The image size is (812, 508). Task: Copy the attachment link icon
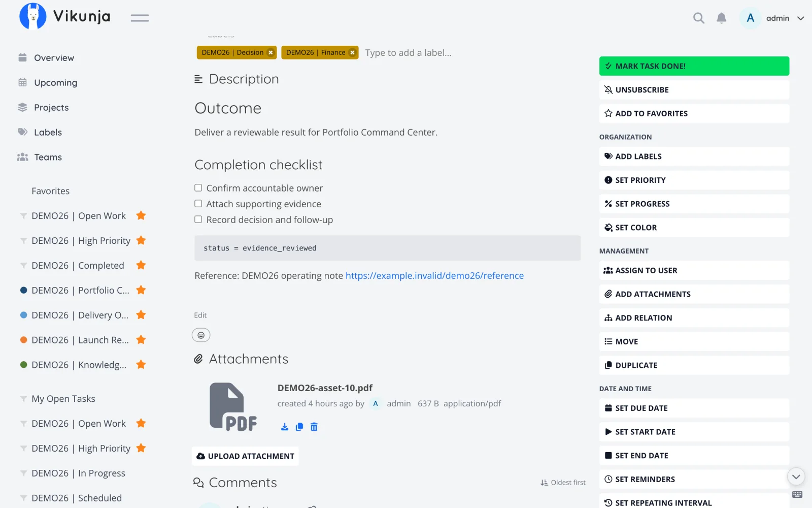tap(299, 427)
